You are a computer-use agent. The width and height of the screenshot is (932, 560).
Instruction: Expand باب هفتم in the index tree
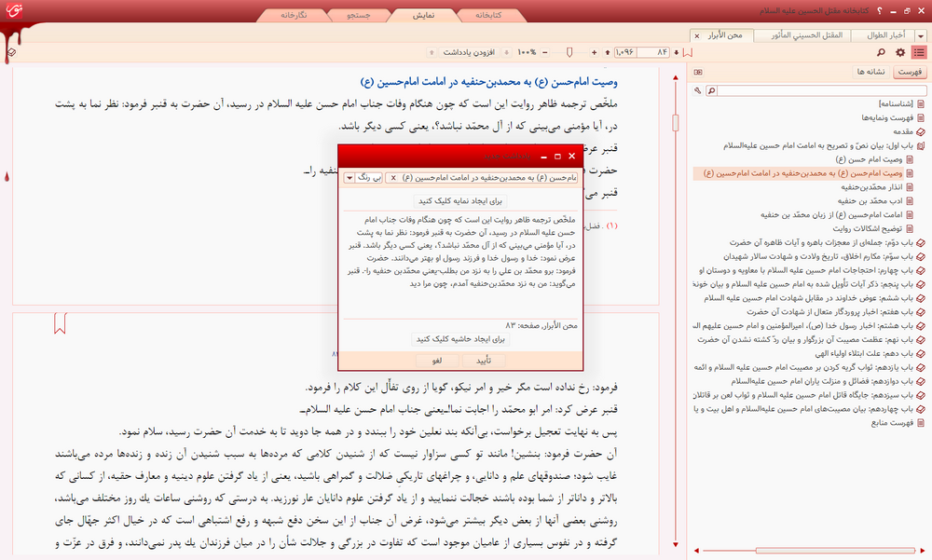point(921,312)
